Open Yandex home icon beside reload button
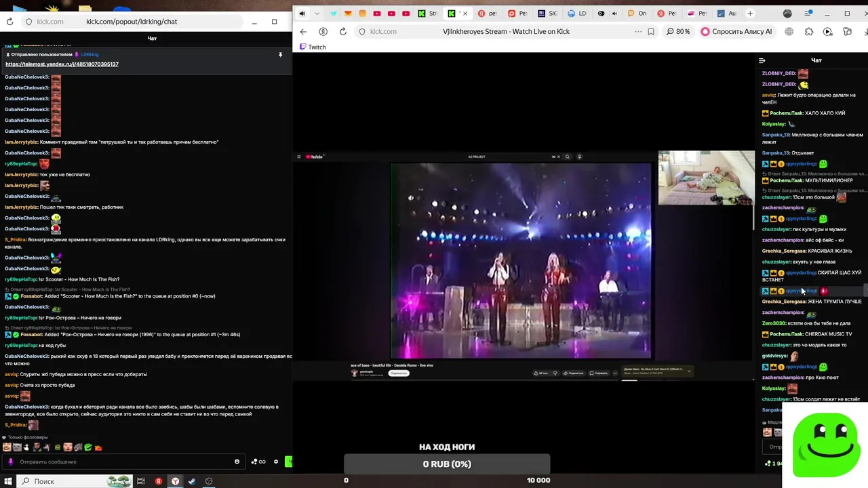 coord(323,32)
